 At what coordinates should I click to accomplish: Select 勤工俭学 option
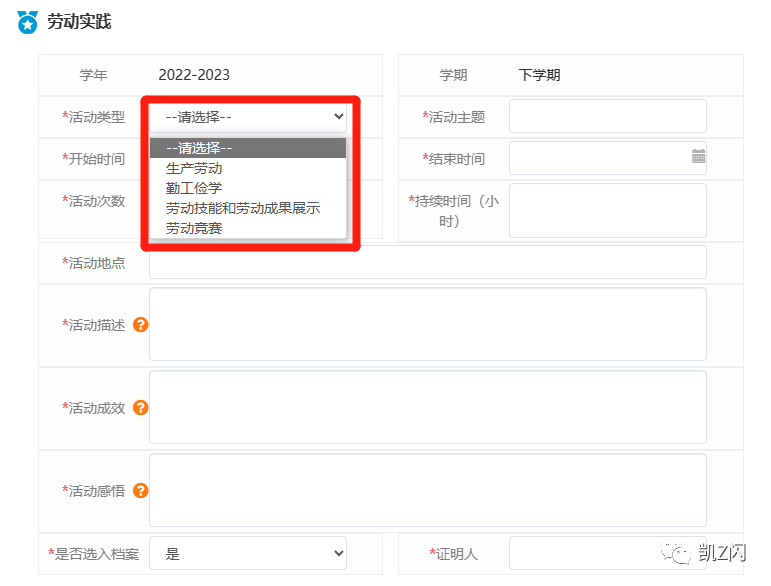(x=194, y=188)
